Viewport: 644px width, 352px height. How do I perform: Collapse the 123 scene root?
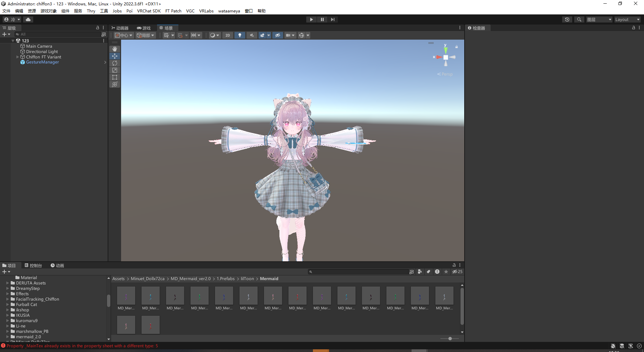13,41
